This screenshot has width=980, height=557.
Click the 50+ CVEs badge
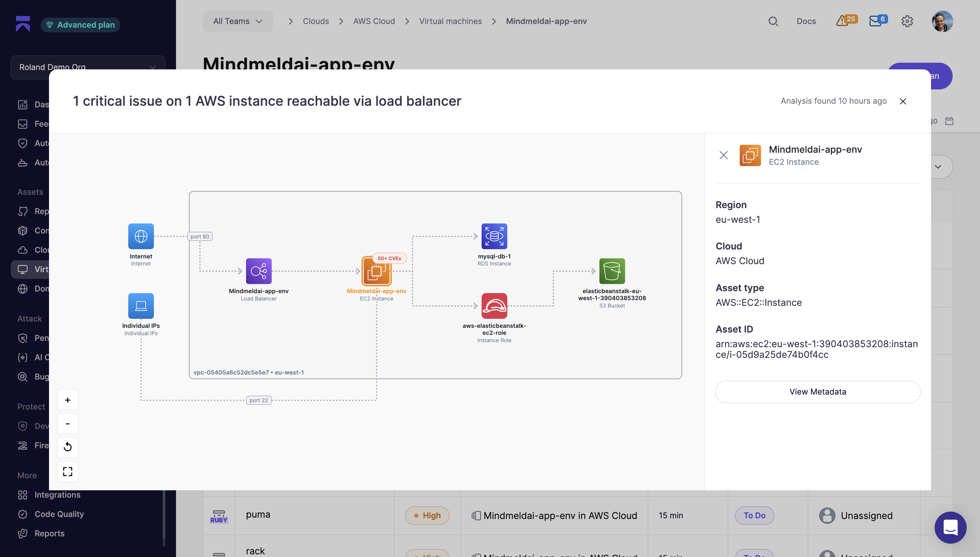[x=389, y=258]
